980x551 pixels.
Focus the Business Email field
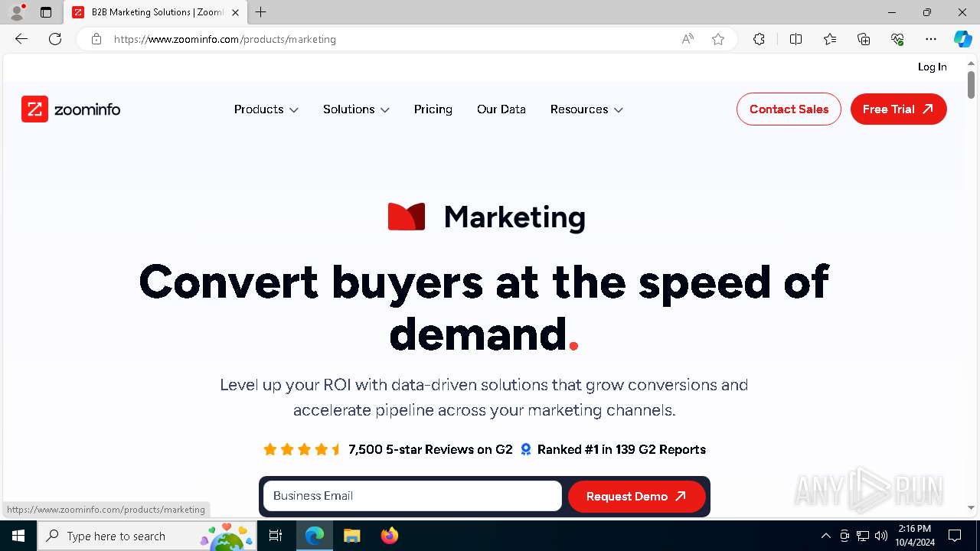[x=413, y=496]
